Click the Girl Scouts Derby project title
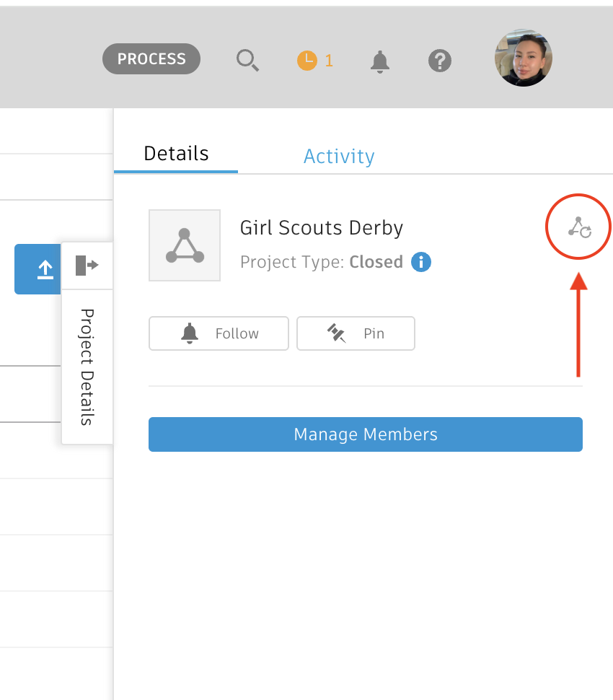The width and height of the screenshot is (613, 700). pyautogui.click(x=321, y=227)
